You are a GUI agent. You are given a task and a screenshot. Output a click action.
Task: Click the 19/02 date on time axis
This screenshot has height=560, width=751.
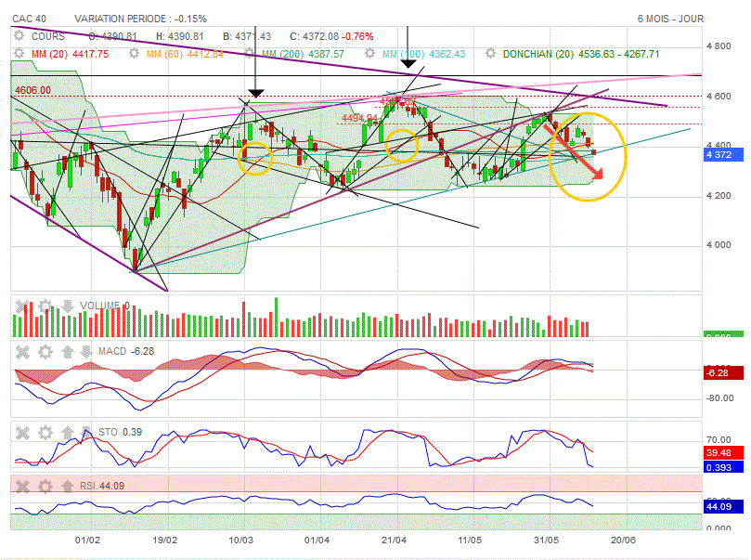coord(164,540)
